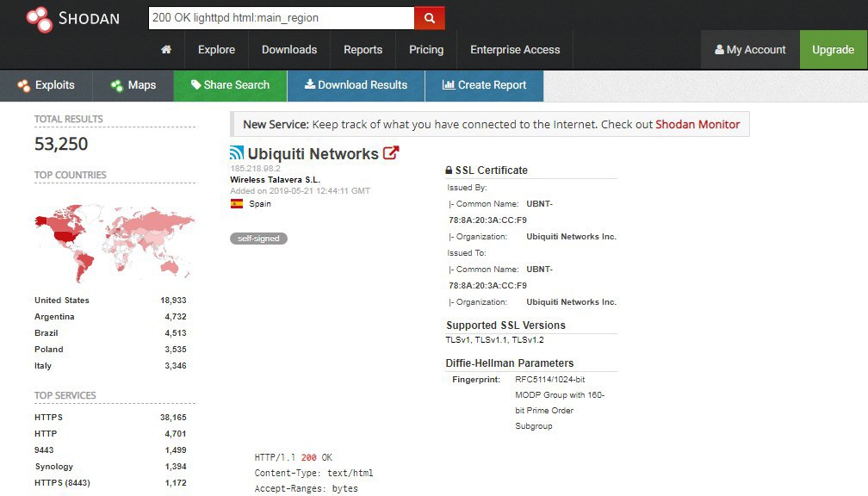Click the HTTP/1.1 200 OK banner line
This screenshot has width=868, height=496.
coord(294,458)
